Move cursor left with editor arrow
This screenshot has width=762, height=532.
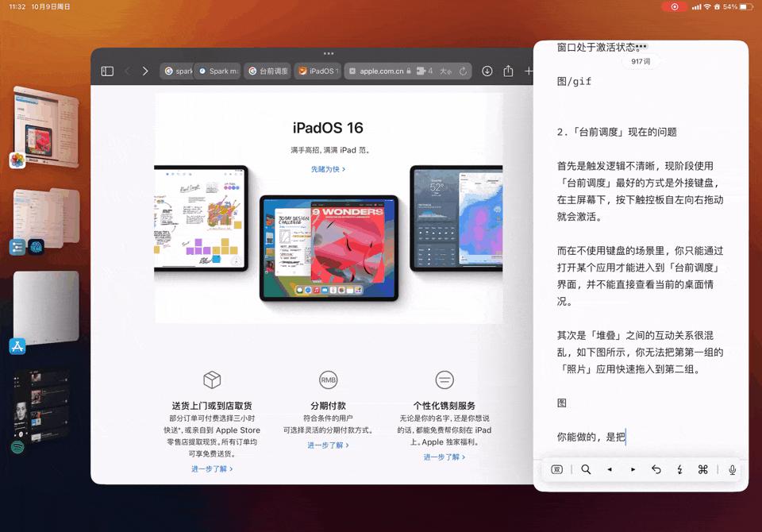(x=610, y=470)
